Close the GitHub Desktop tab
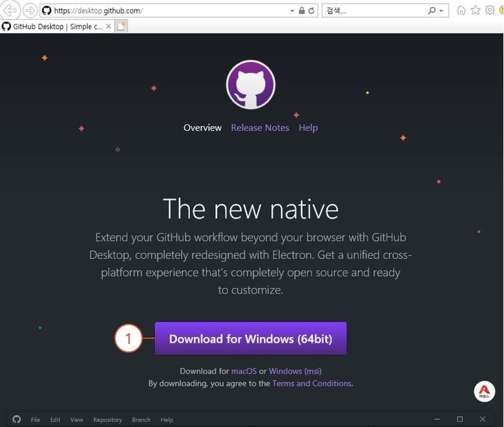 tap(109, 27)
